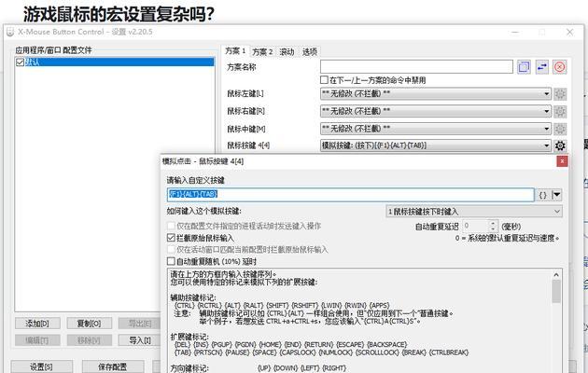The image size is (588, 373).
Task: Toggle the 默认 profile checkbox
Action: pyautogui.click(x=21, y=62)
